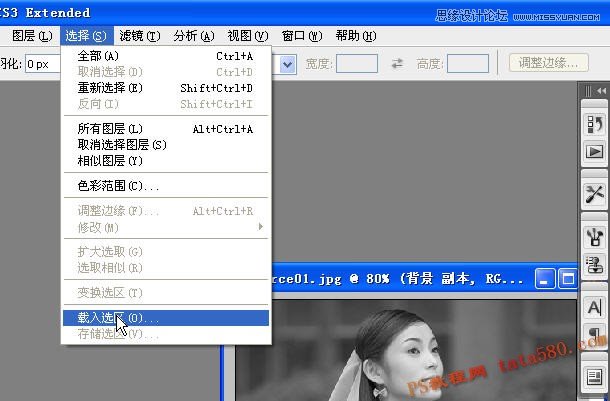Screen dimensions: 610x401
Task: Open the 帮助(H) menu
Action: 356,36
